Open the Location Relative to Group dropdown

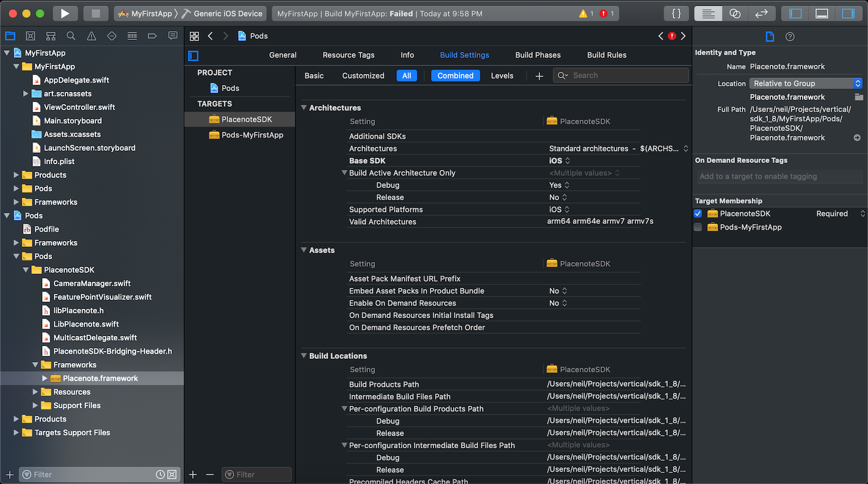click(806, 83)
